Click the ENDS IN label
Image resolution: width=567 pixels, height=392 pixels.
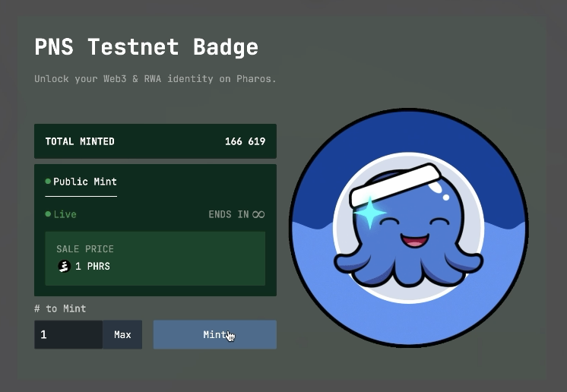[x=228, y=214]
